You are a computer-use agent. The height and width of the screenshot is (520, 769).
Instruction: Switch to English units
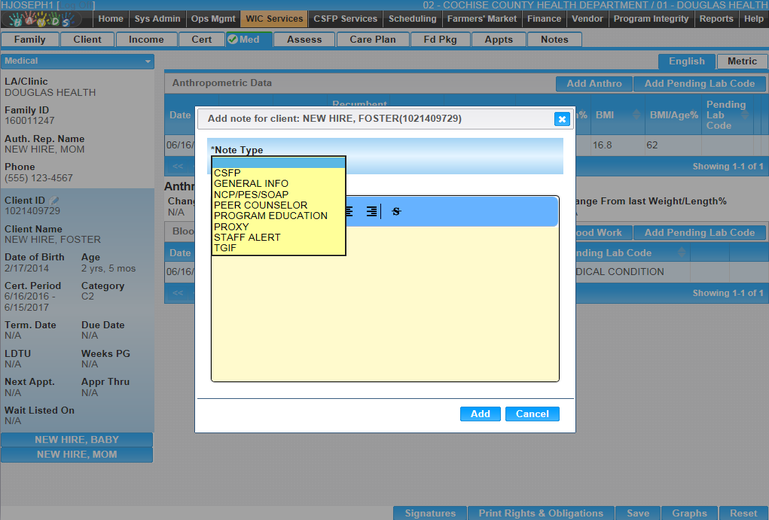[x=686, y=62]
